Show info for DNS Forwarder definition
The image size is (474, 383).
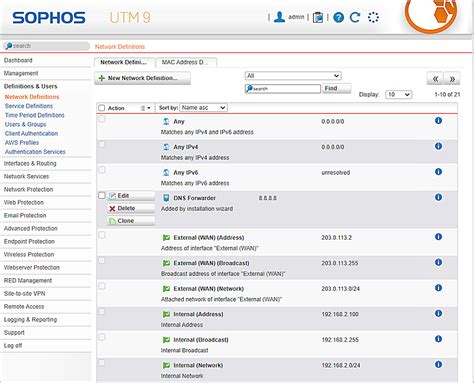(438, 197)
